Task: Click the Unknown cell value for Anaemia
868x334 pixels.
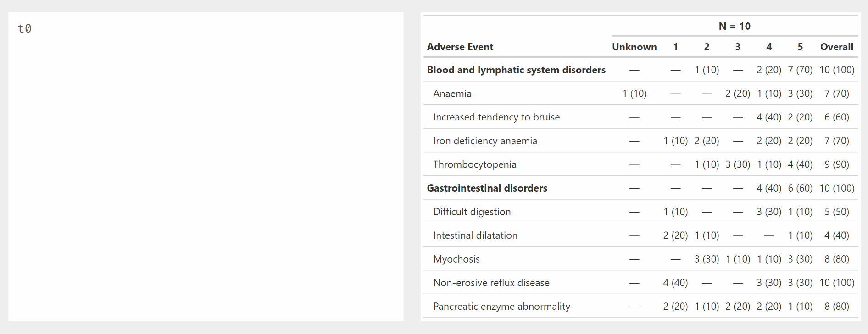Action: click(x=634, y=94)
